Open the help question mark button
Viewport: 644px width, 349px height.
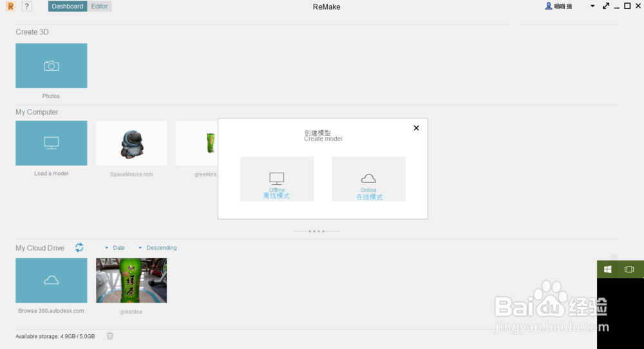(x=26, y=6)
